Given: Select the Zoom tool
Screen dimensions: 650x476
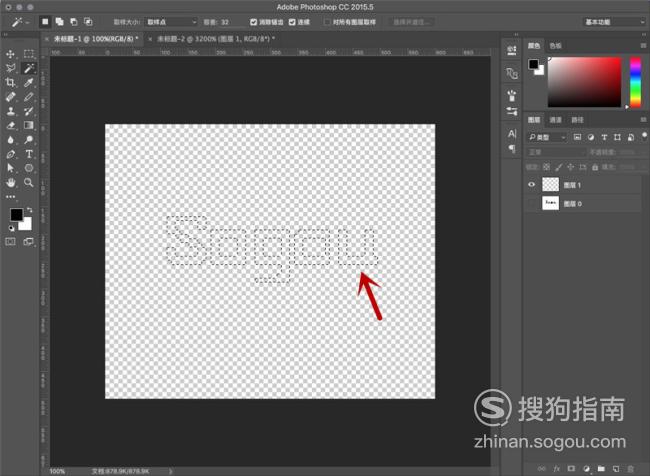Looking at the screenshot, I should click(29, 182).
